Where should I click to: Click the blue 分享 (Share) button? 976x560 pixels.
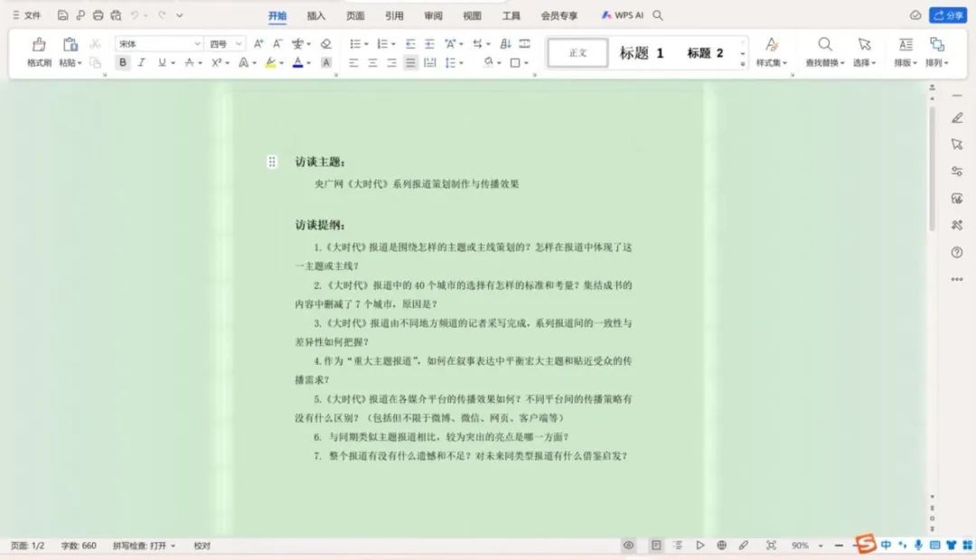(x=949, y=15)
